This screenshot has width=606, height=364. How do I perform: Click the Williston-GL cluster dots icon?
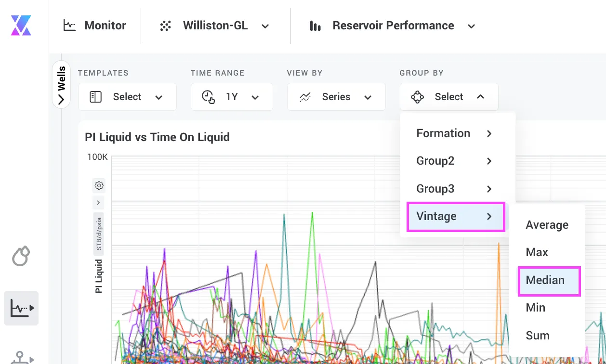point(165,26)
